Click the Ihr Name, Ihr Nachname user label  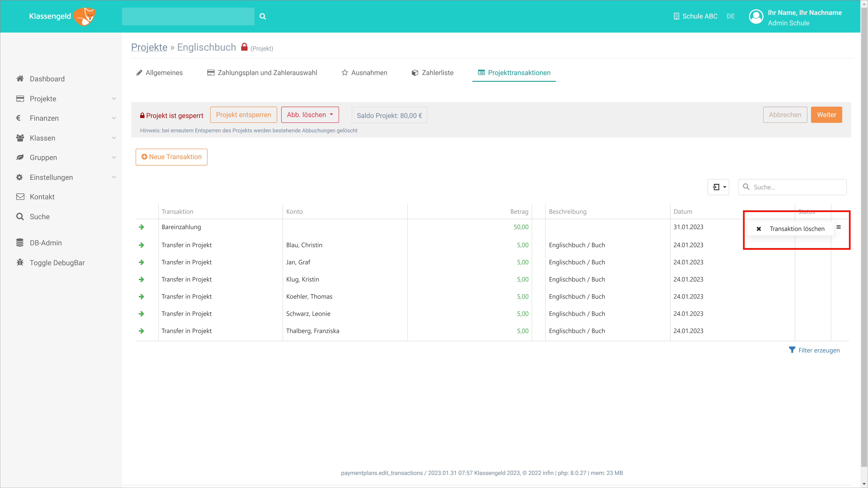(805, 12)
